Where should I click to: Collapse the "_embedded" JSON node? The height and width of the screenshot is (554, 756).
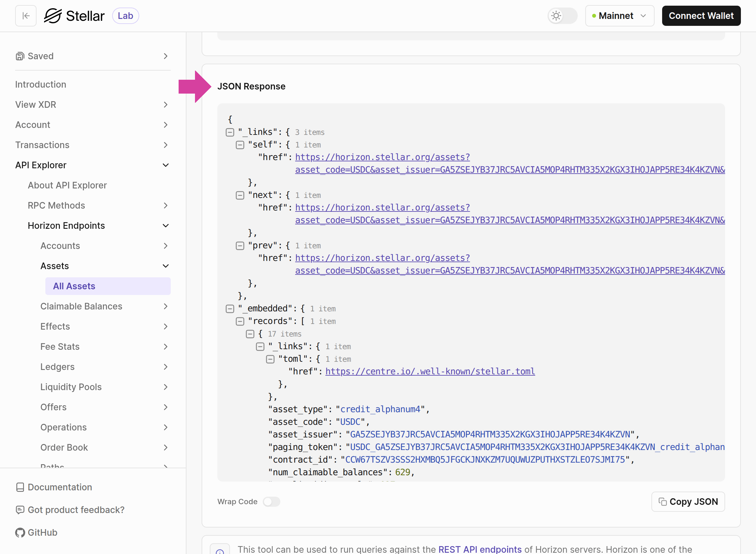coord(230,309)
